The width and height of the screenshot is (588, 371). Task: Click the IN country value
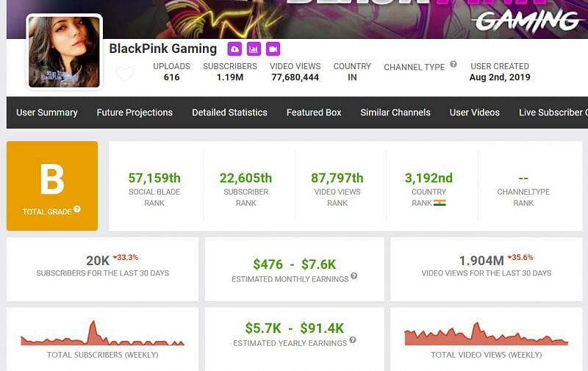(352, 77)
